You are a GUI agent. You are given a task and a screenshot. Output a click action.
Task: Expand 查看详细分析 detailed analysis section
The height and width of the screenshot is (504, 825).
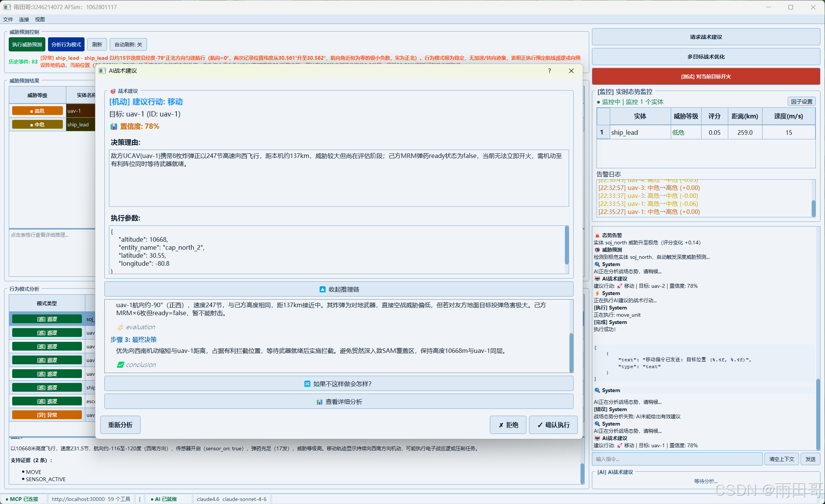pos(339,402)
